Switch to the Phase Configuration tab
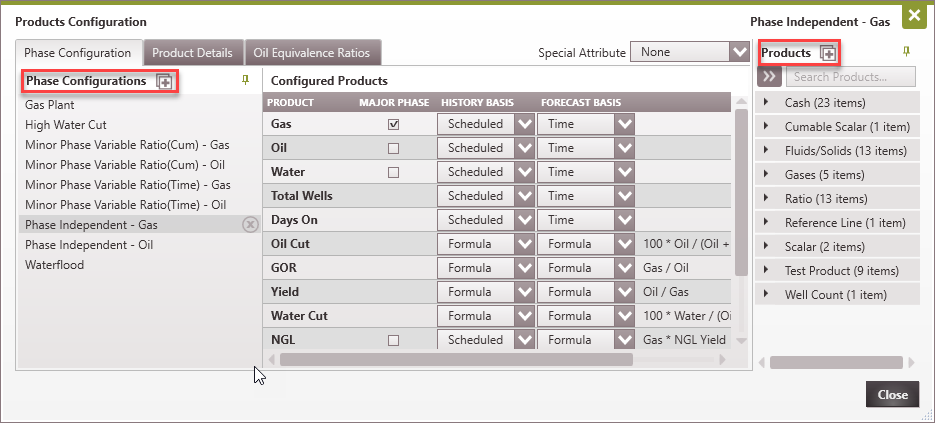Image resolution: width=935 pixels, height=423 pixels. point(78,53)
